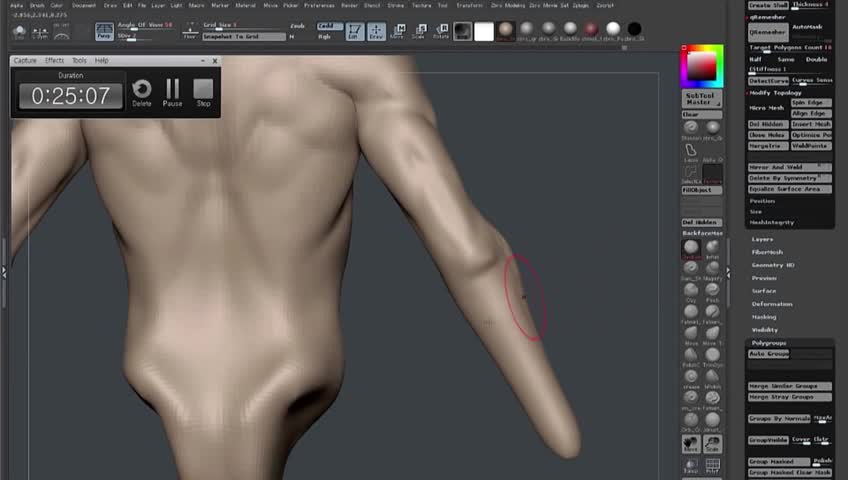This screenshot has width=848, height=480.
Task: Pick the skin-toned material sphere
Action: pos(506,29)
